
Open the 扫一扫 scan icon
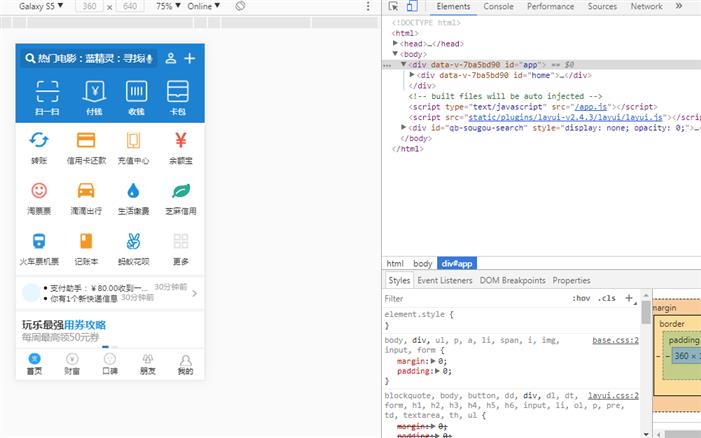pos(47,92)
